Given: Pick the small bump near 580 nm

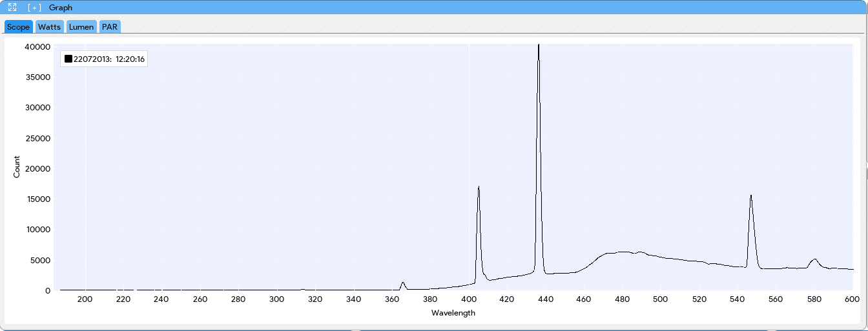Looking at the screenshot, I should point(814,259).
